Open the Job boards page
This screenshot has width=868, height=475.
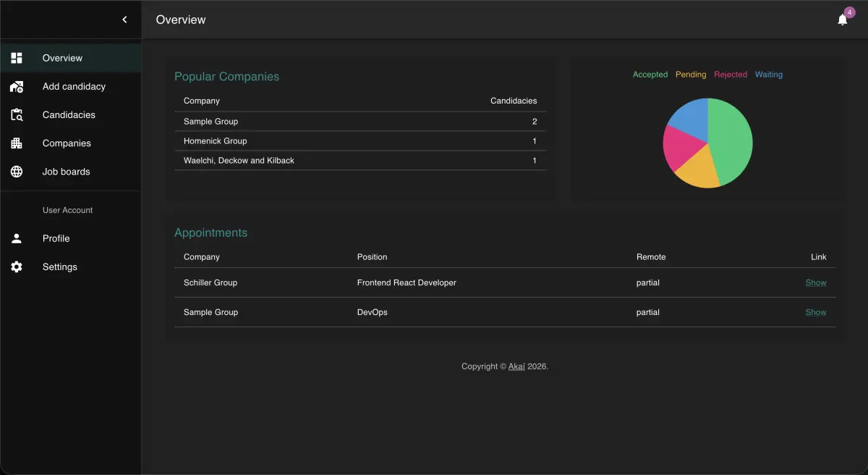(71, 172)
